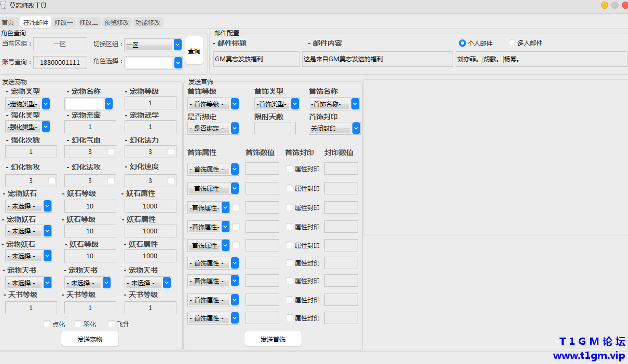
Task: Tick the 点化 checkbox
Action: tap(47, 324)
